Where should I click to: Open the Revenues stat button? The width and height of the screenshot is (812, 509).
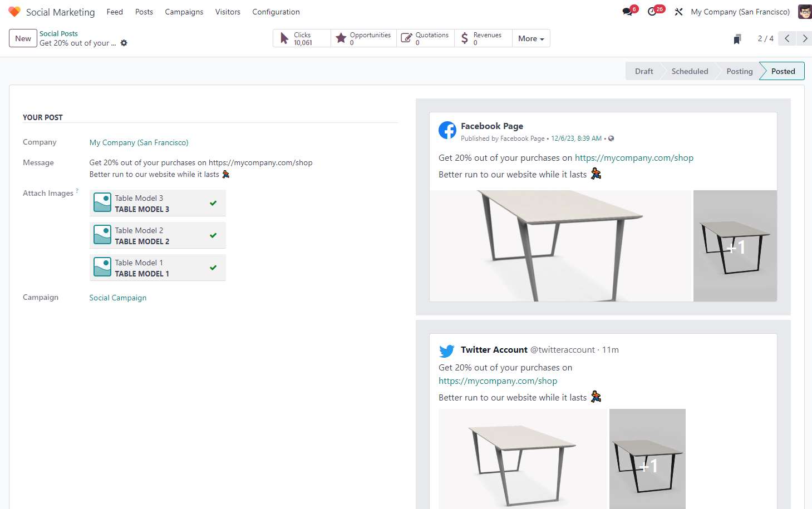point(483,38)
